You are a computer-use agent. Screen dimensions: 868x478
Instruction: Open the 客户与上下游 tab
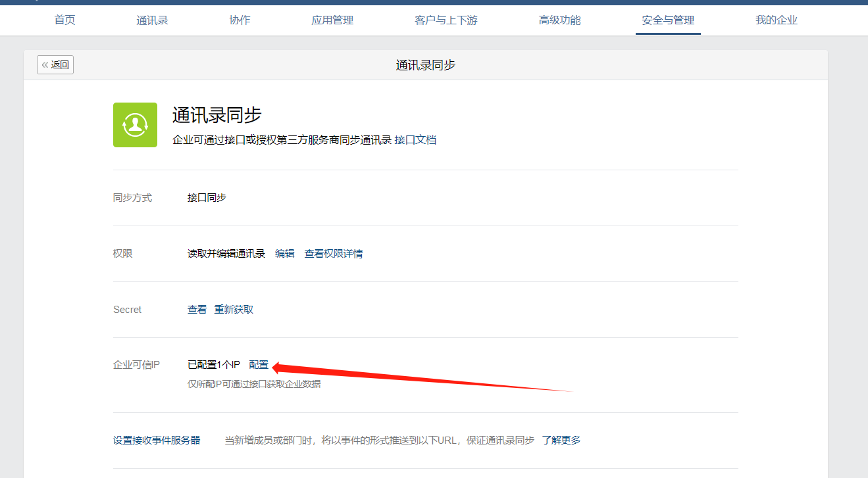446,20
